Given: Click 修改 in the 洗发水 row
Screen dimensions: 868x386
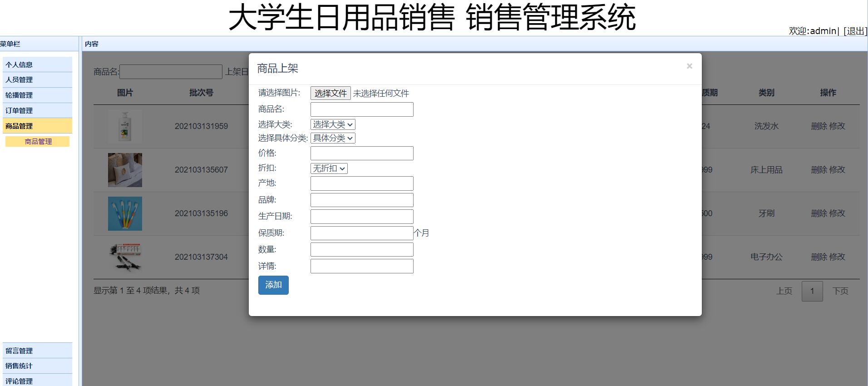Looking at the screenshot, I should tap(837, 126).
